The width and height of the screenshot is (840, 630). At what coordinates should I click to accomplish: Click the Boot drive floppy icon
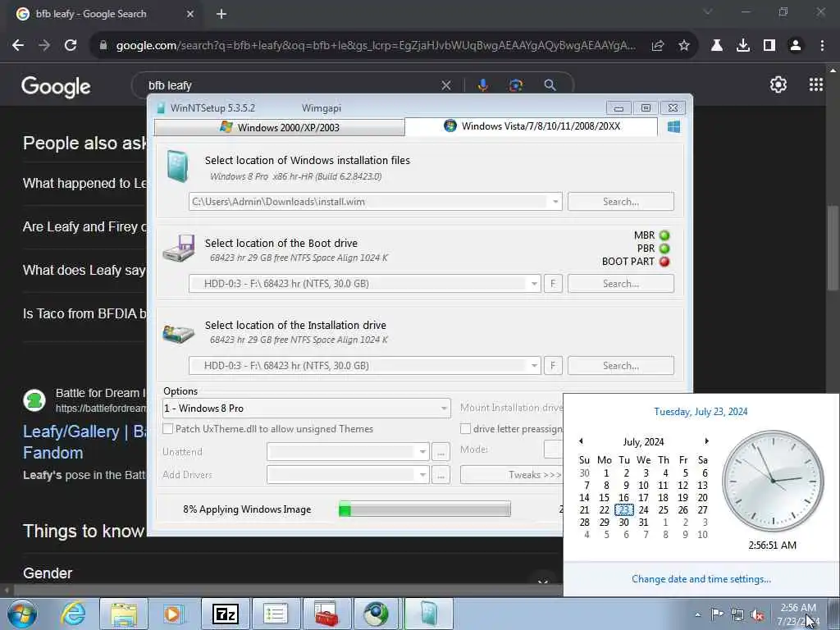coord(179,248)
